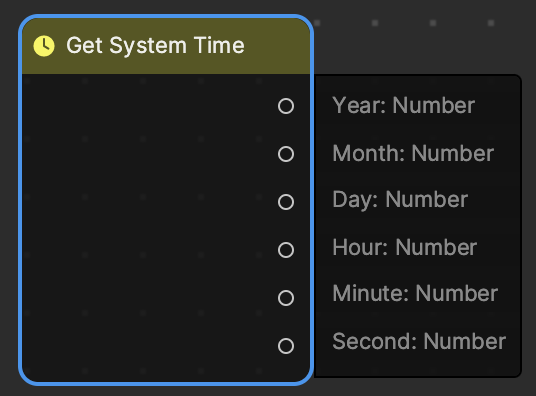The height and width of the screenshot is (396, 536).
Task: Click the Year: Number label
Action: pyautogui.click(x=404, y=105)
